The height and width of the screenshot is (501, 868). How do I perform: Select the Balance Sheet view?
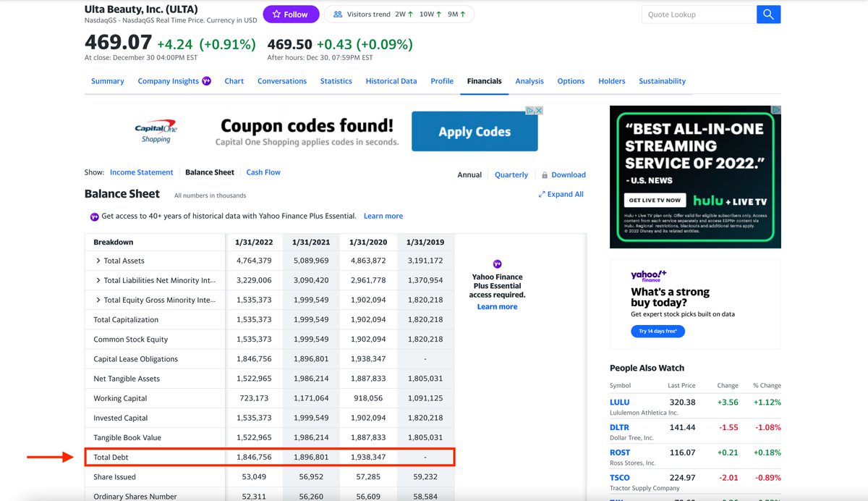click(x=210, y=172)
